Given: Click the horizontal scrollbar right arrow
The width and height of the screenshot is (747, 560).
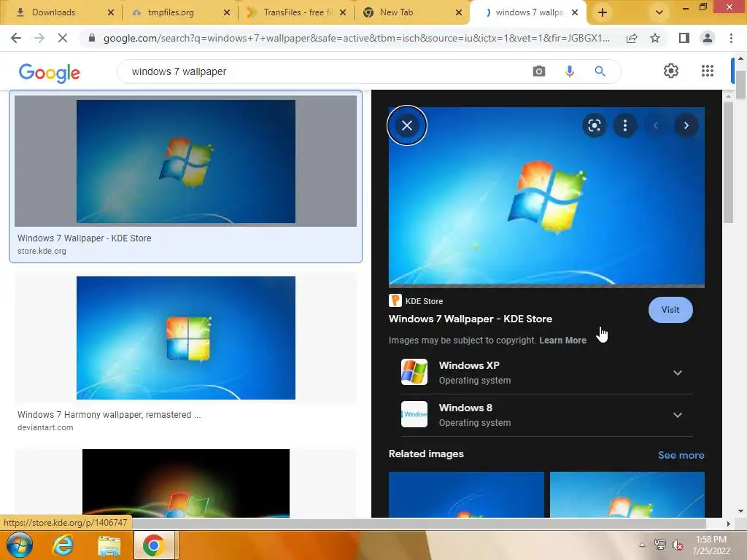Looking at the screenshot, I should coord(728,524).
